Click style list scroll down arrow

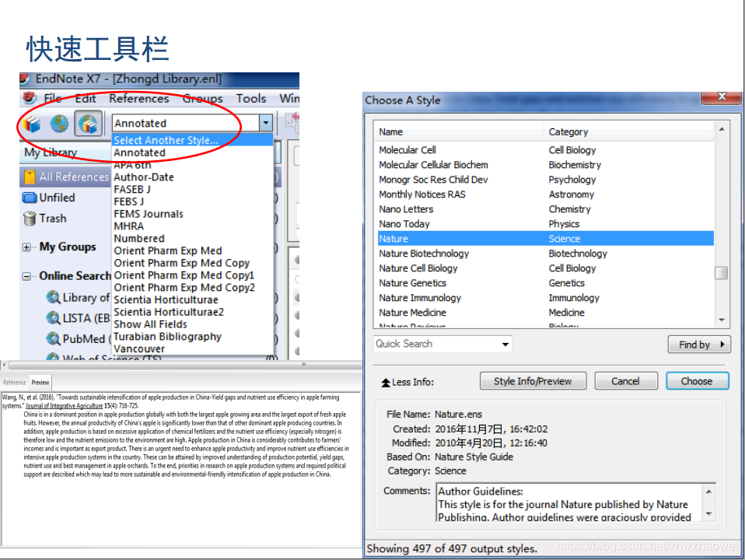[721, 320]
